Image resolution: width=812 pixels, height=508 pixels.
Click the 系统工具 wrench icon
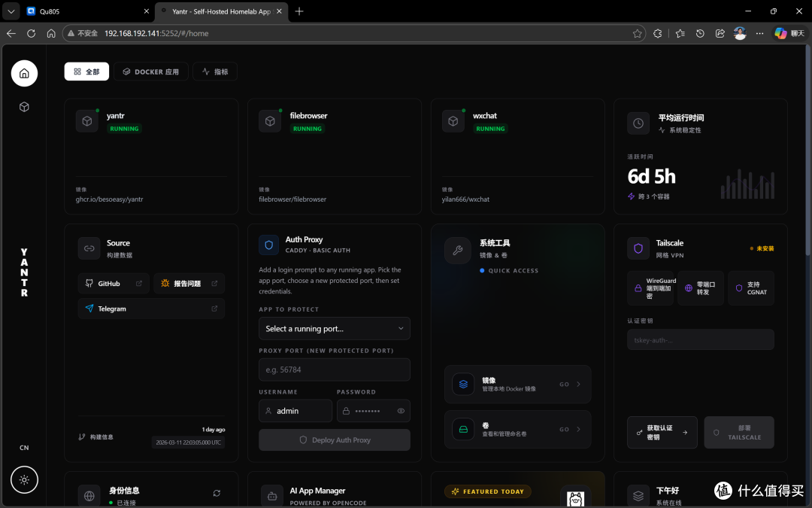click(458, 251)
